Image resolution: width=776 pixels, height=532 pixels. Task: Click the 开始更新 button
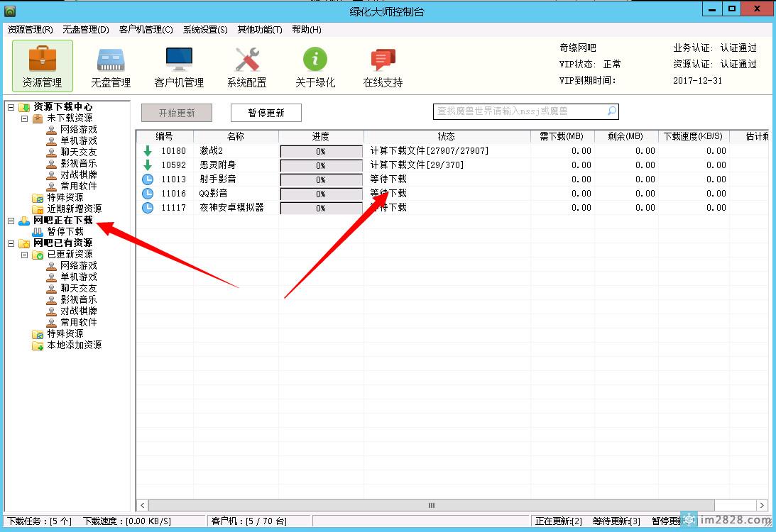pos(177,113)
